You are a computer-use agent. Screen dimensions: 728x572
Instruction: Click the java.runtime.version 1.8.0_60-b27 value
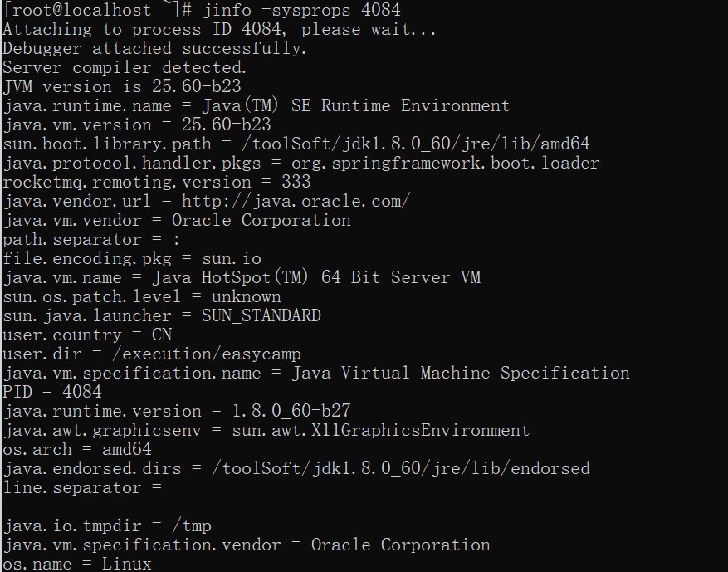(x=291, y=411)
